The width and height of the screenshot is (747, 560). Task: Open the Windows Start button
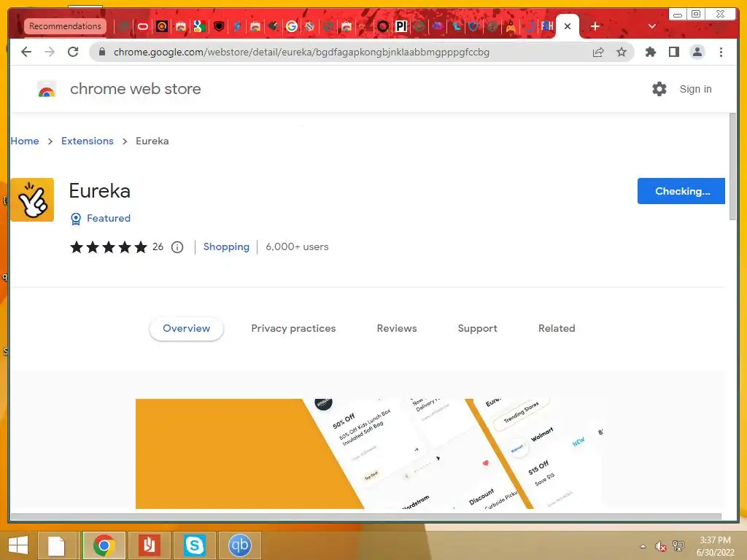tap(18, 545)
